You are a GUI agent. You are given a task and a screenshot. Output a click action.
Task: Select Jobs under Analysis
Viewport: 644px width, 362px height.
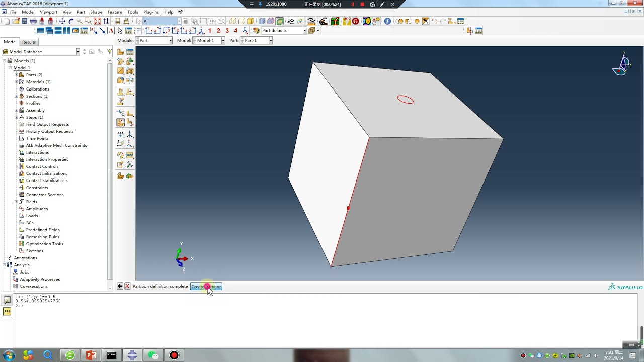(x=24, y=272)
